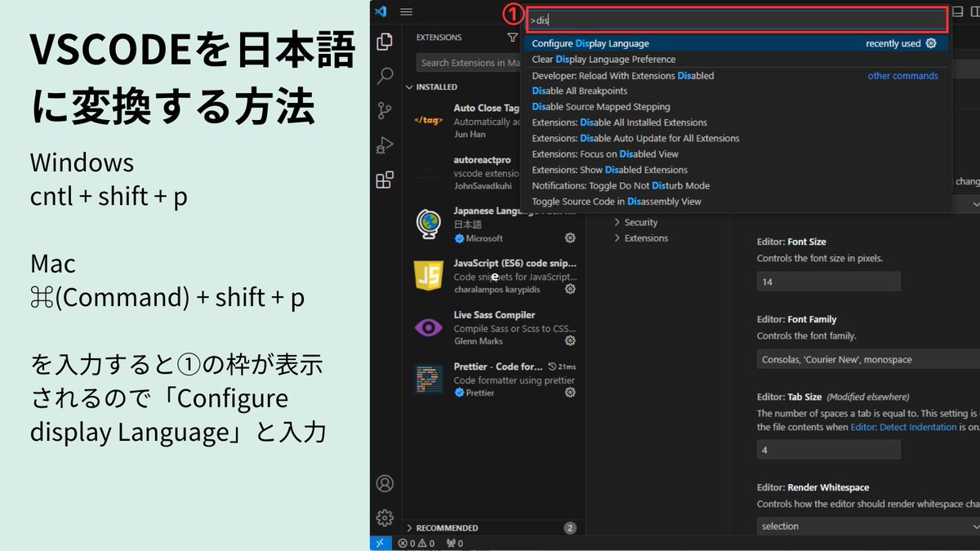The image size is (980, 551).
Task: Open the hamburger application menu
Action: click(406, 11)
